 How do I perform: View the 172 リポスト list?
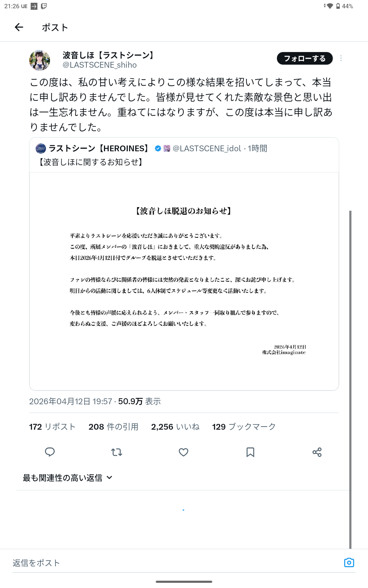[52, 427]
